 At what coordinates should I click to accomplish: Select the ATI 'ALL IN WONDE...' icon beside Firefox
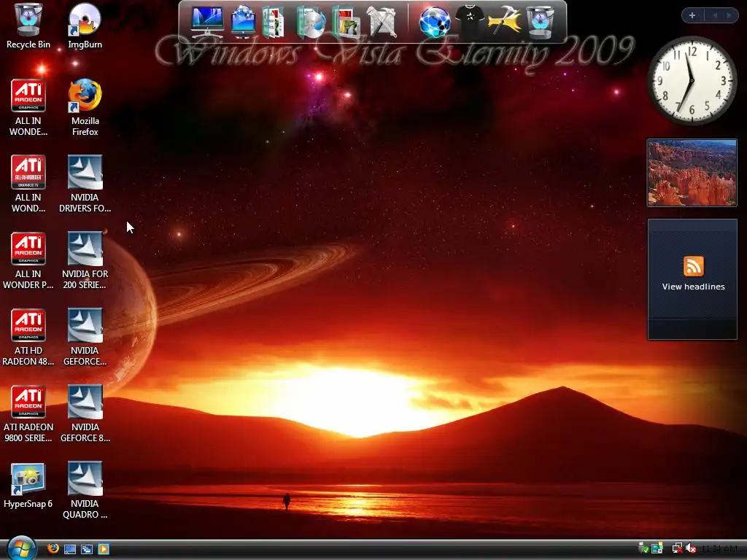click(28, 107)
